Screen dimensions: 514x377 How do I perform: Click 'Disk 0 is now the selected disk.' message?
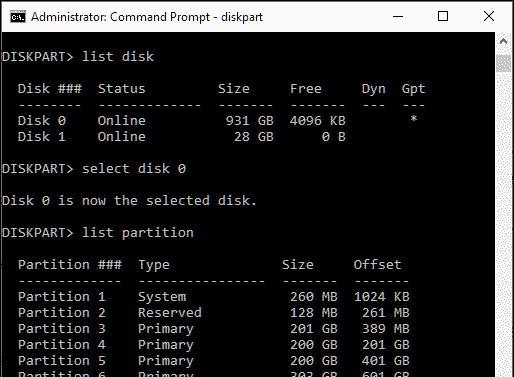point(129,201)
